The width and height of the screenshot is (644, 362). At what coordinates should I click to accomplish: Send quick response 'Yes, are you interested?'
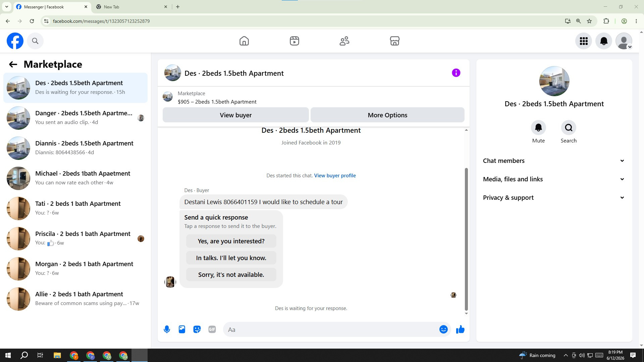pos(231,241)
